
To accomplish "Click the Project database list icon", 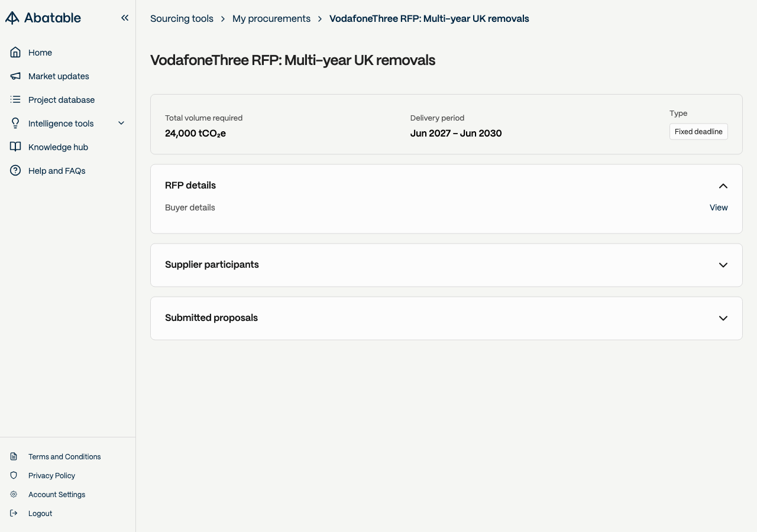I will tap(15, 100).
